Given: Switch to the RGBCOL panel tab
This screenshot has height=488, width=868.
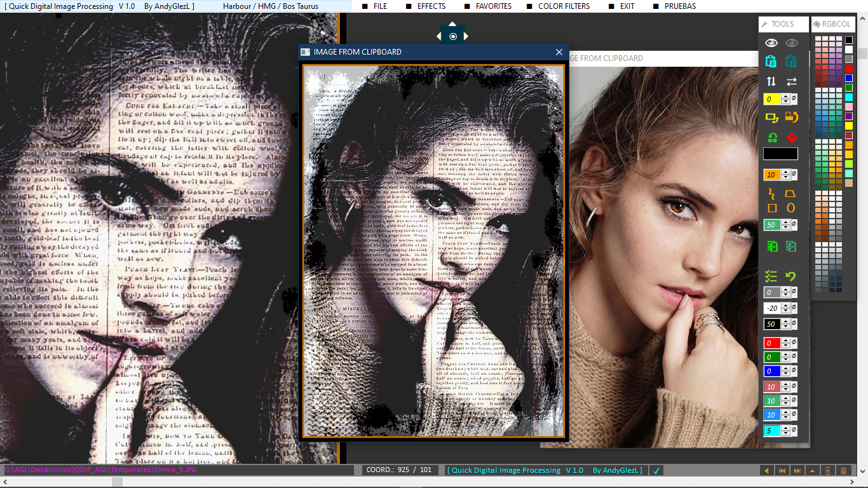Looking at the screenshot, I should click(832, 24).
